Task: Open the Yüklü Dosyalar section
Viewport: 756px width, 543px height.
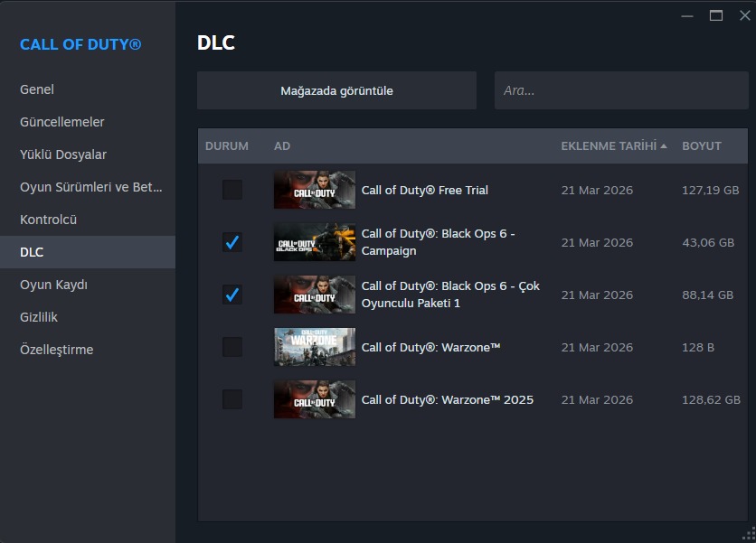Action: (x=88, y=154)
